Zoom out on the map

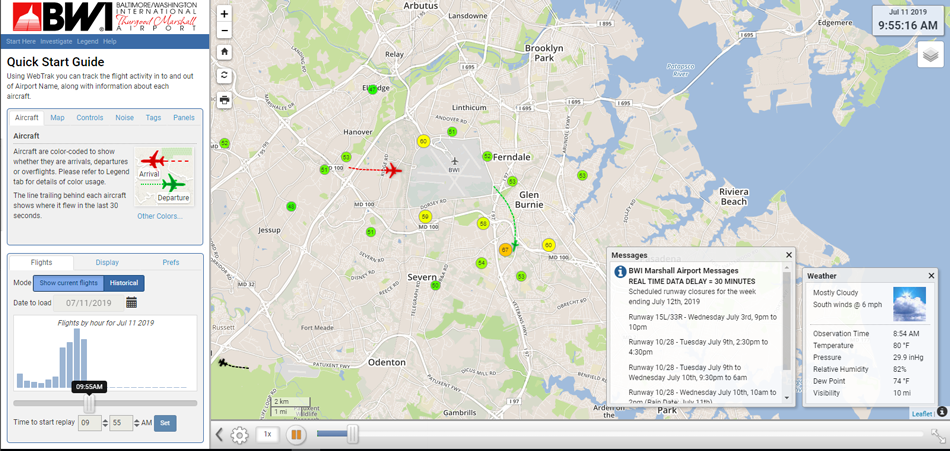click(x=225, y=31)
